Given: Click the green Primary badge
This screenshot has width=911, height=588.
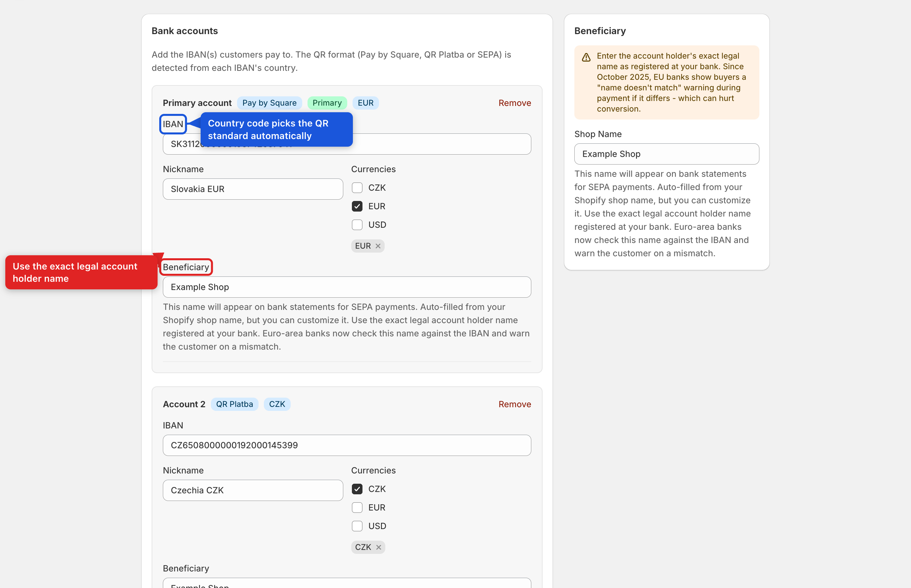Looking at the screenshot, I should (x=327, y=103).
